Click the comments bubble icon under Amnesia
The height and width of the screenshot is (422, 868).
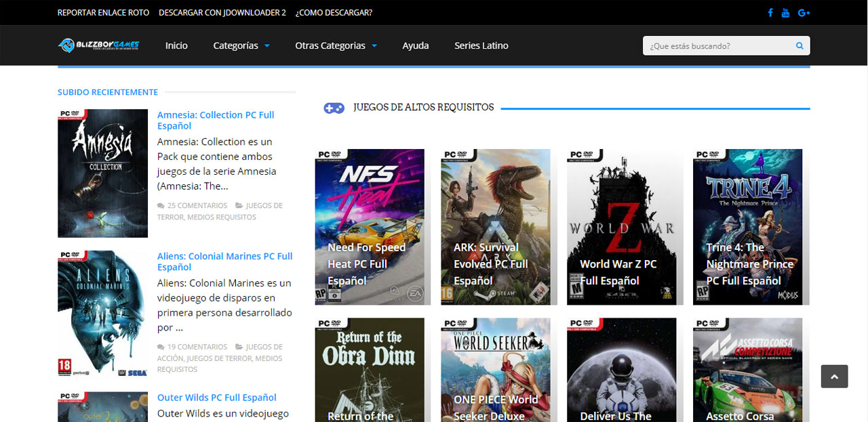(x=161, y=206)
